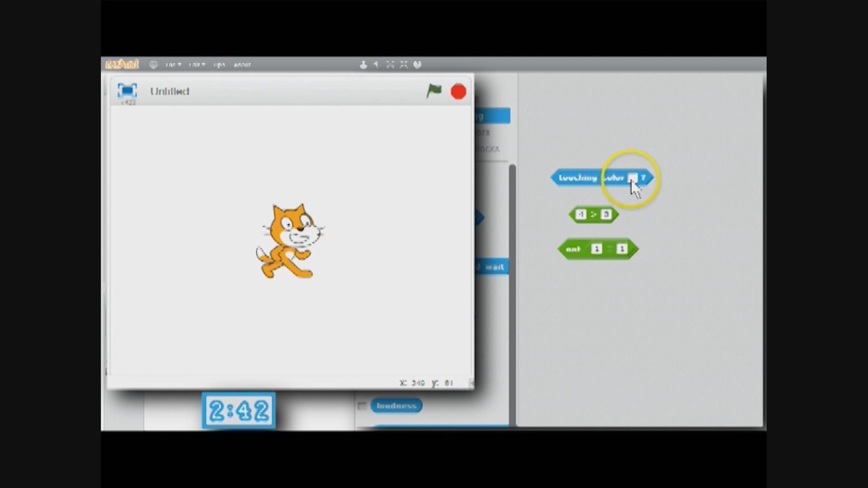This screenshot has height=488, width=868.
Task: Click the Scratch logo in the menu bar
Action: pyautogui.click(x=122, y=65)
